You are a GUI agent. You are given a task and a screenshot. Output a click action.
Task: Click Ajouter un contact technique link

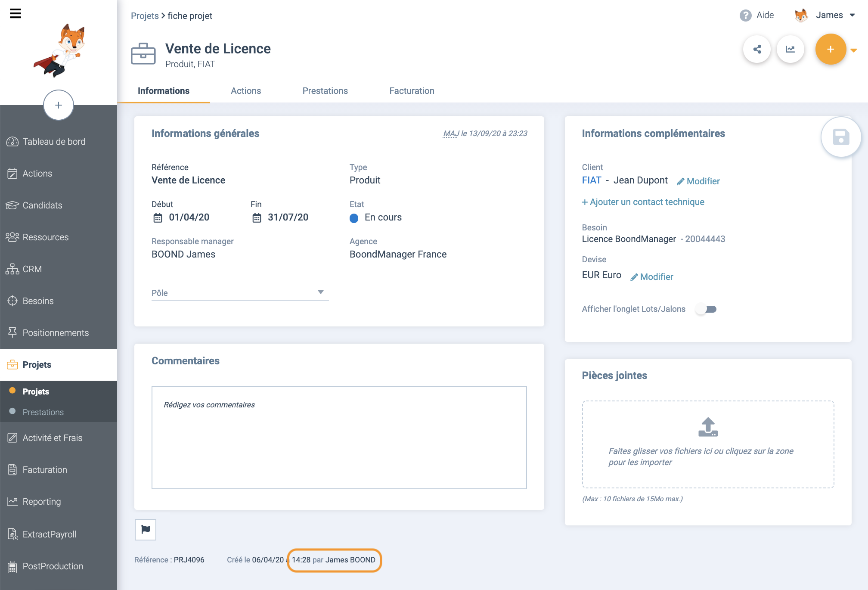click(643, 202)
